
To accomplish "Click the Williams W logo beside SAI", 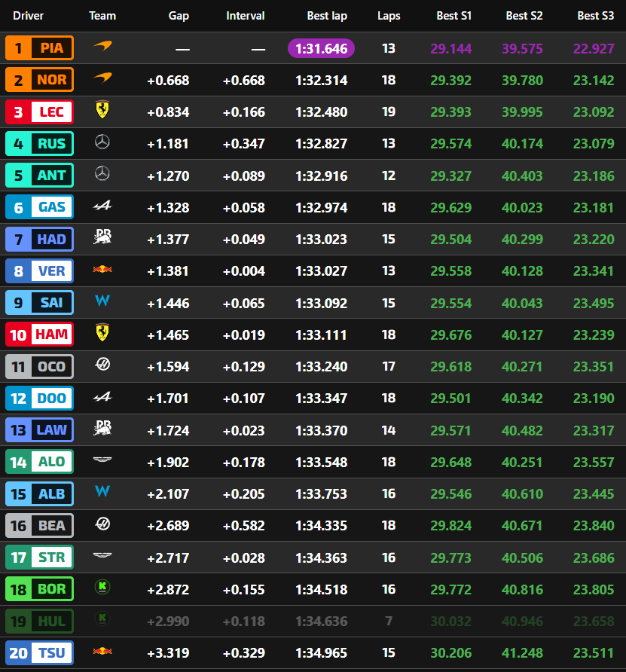I will [102, 301].
